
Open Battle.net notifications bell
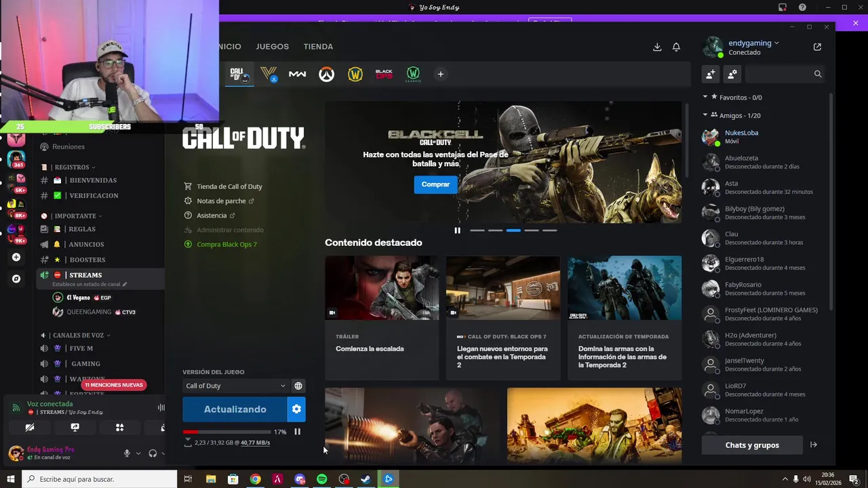click(676, 47)
